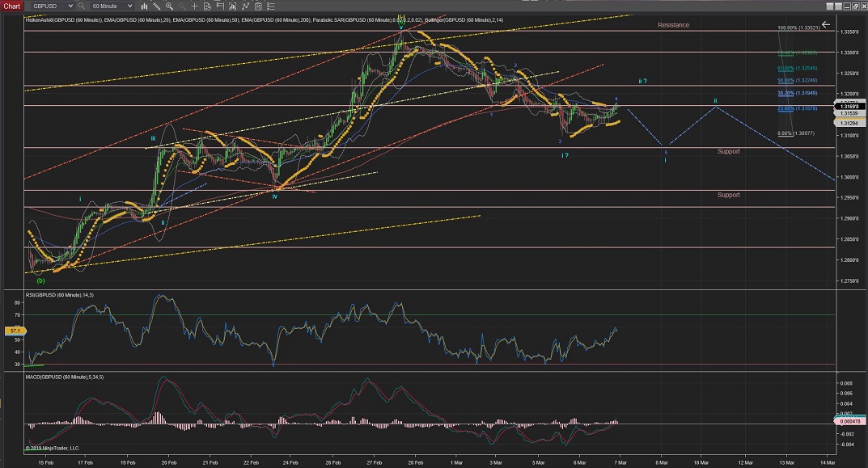868x468 pixels.
Task: Expand the GBPUSD instrument dropdown
Action: click(71, 6)
